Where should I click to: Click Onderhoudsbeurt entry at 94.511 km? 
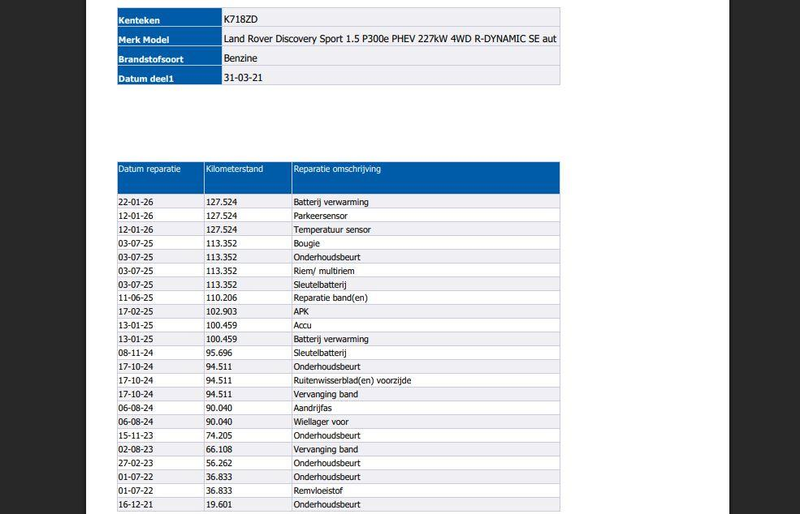click(327, 366)
